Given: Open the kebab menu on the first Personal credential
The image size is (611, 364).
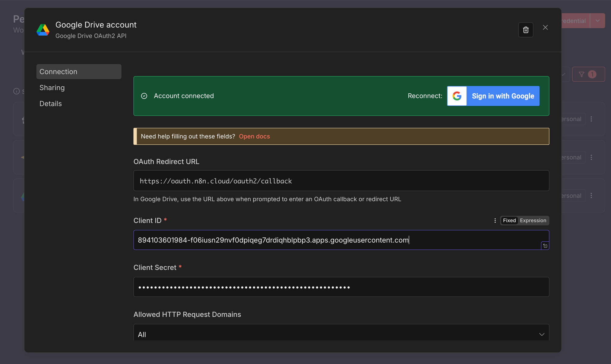Looking at the screenshot, I should click(592, 119).
